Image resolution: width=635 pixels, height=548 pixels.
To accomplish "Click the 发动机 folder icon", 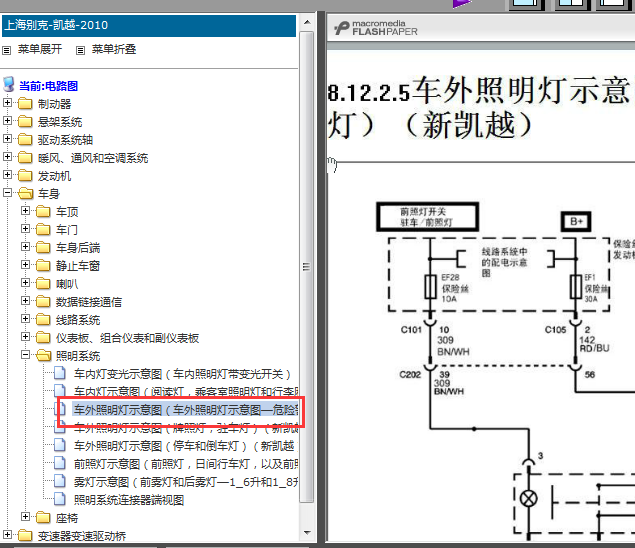I will coord(25,175).
